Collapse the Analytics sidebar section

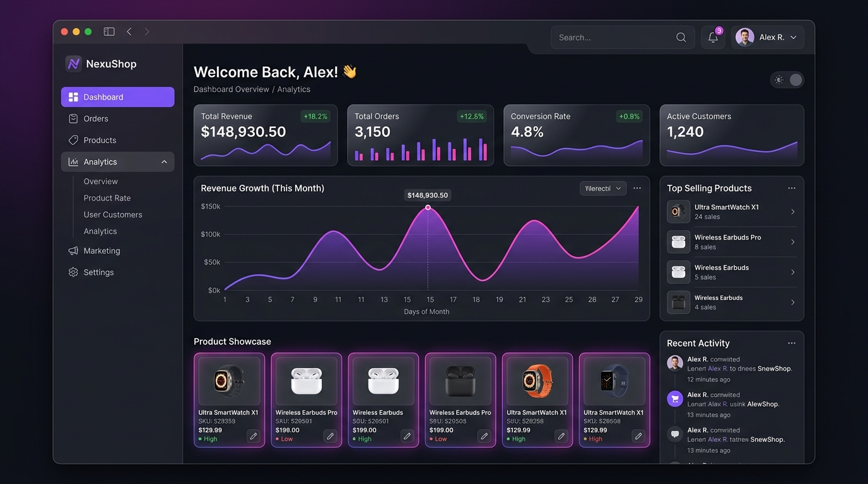tap(164, 162)
